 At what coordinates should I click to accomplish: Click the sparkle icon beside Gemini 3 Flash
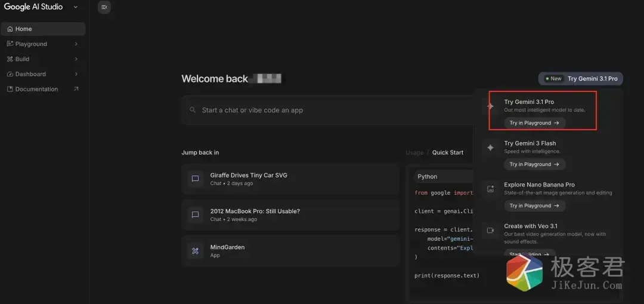490,148
